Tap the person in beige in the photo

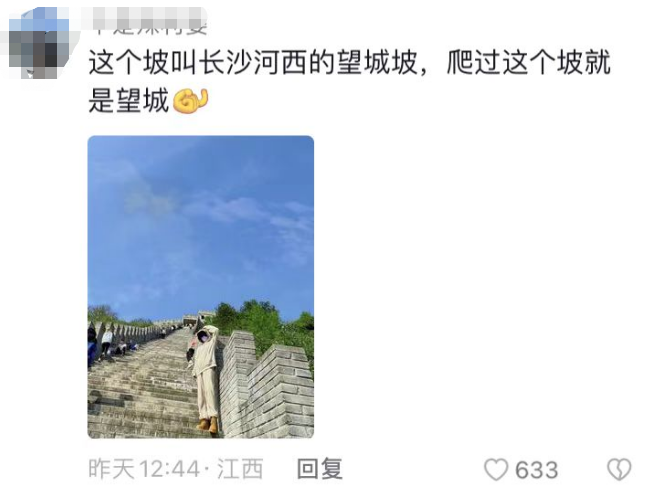tap(206, 377)
